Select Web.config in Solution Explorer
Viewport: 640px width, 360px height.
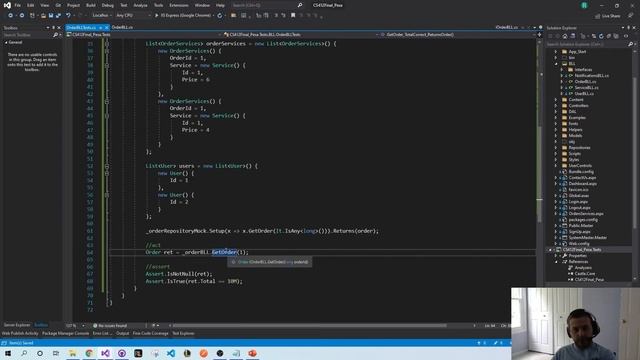(x=579, y=244)
